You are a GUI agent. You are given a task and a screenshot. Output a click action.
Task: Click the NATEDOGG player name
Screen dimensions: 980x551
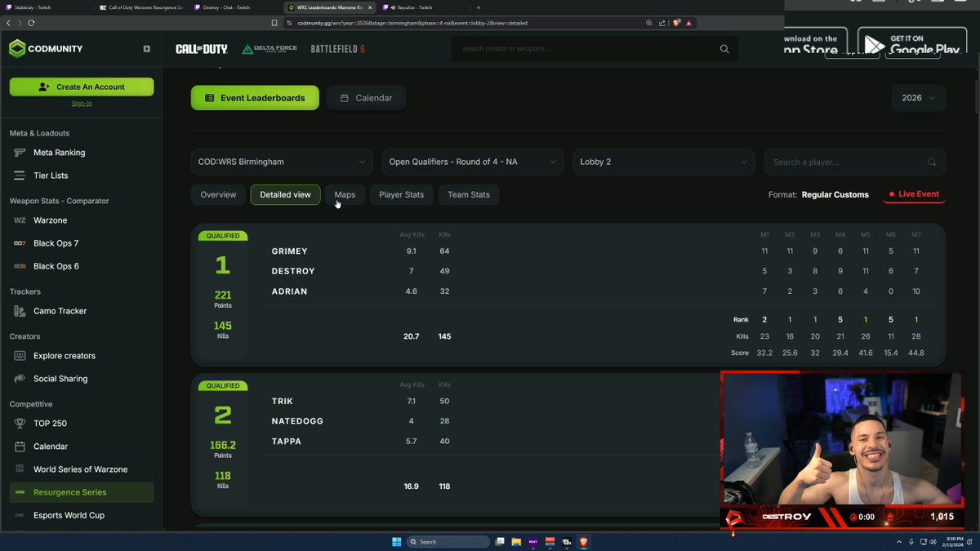click(297, 421)
